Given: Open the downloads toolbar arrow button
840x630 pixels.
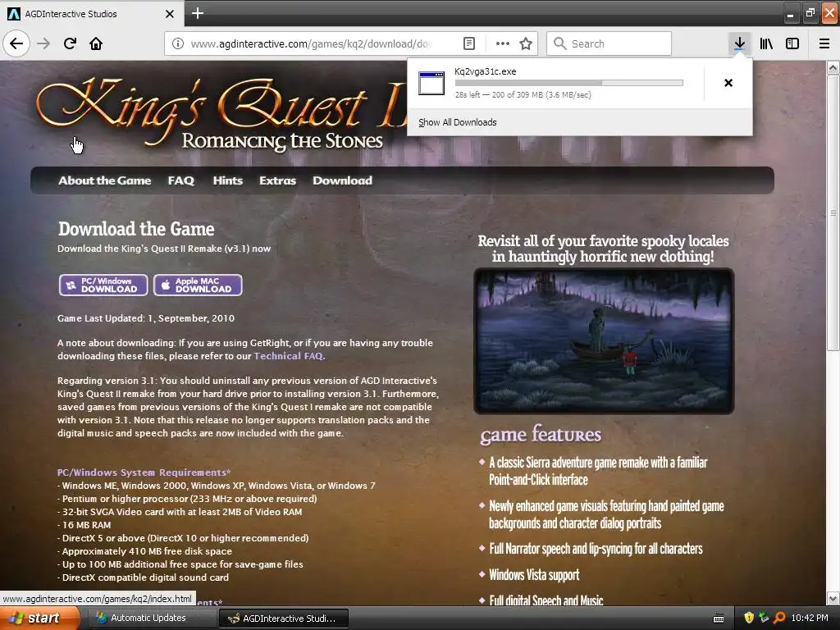Looking at the screenshot, I should pos(739,43).
